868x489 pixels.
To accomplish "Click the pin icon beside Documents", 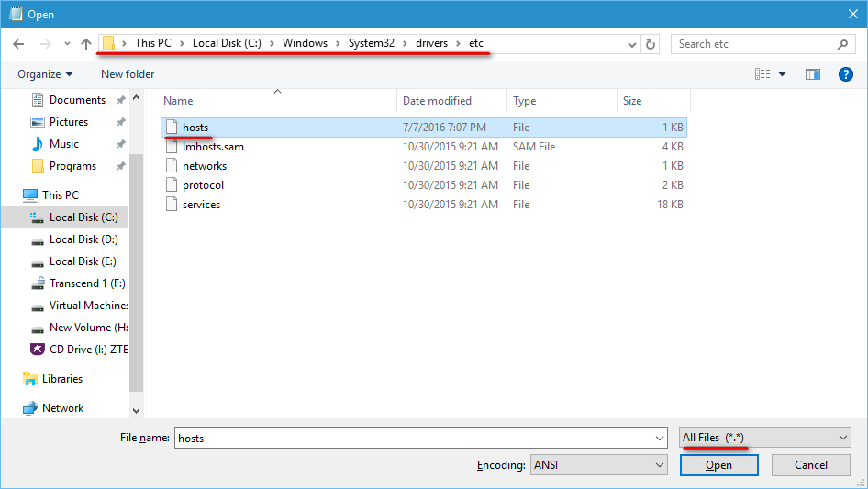I will pyautogui.click(x=120, y=100).
